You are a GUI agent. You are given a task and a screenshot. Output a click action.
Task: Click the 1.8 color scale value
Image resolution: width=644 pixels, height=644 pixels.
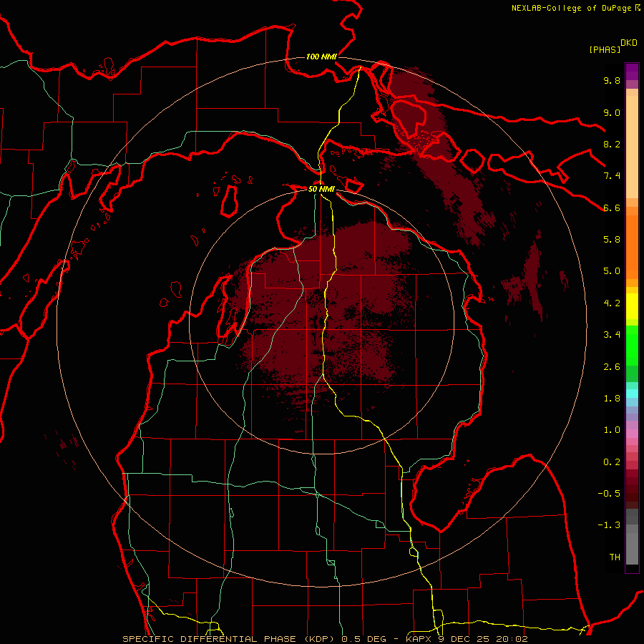pyautogui.click(x=612, y=399)
